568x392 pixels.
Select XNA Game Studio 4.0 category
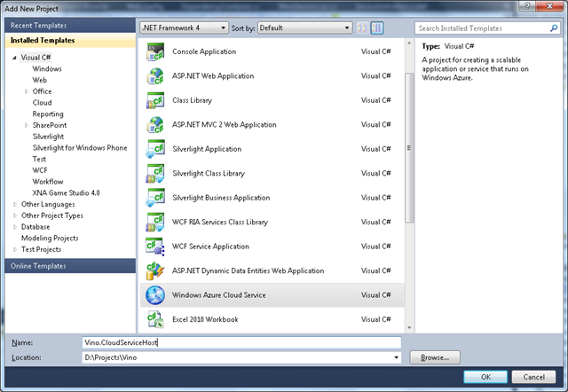pos(66,193)
